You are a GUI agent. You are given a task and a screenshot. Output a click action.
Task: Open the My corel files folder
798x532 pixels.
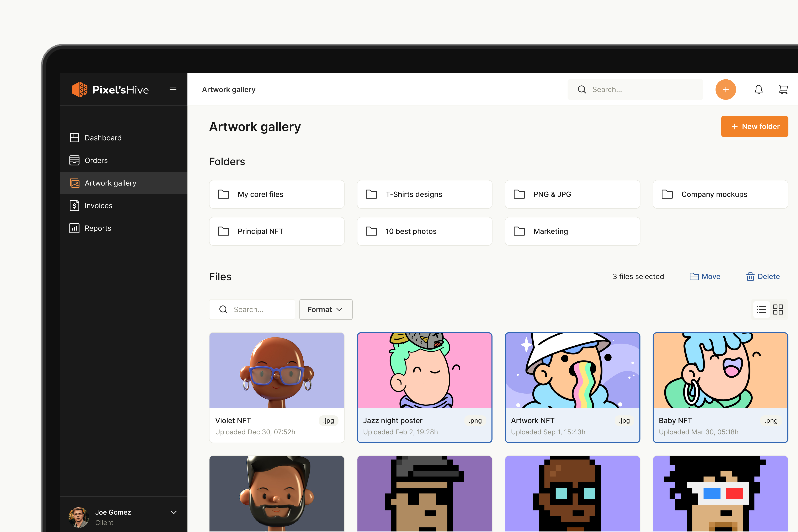click(277, 195)
